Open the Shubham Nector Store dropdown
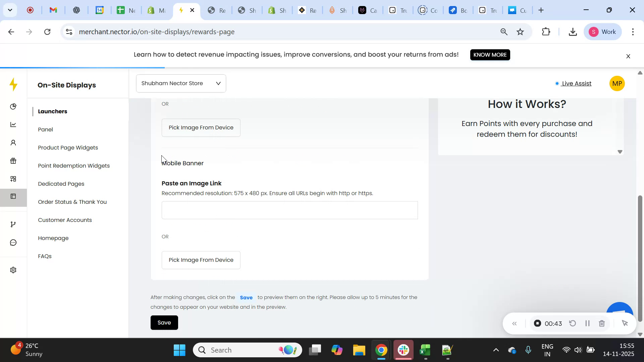644x362 pixels. tap(180, 83)
